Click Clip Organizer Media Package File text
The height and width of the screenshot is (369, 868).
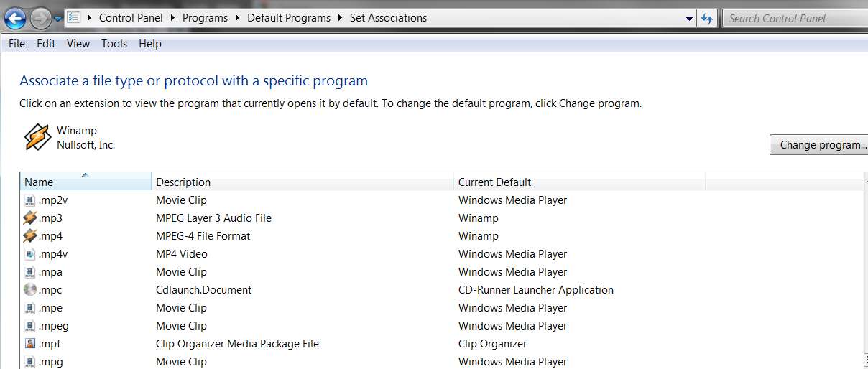pyautogui.click(x=237, y=344)
